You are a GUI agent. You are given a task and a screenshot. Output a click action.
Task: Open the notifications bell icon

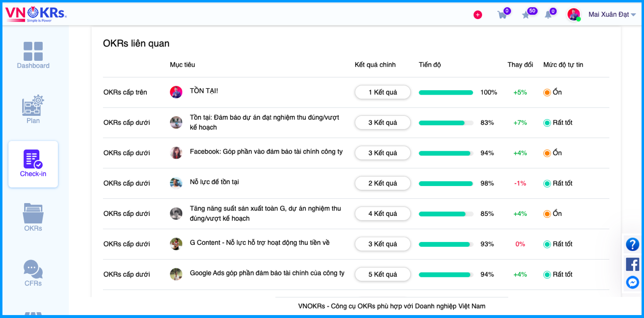(548, 15)
